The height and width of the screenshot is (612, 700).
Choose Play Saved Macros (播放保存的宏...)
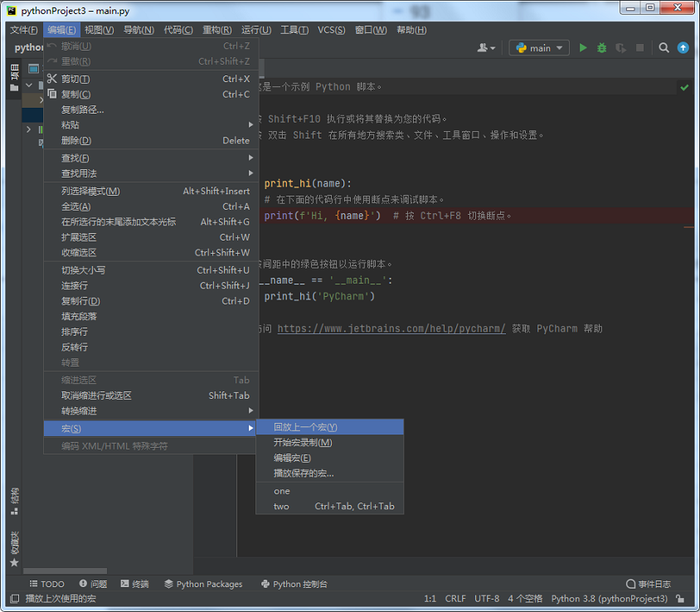point(330,474)
